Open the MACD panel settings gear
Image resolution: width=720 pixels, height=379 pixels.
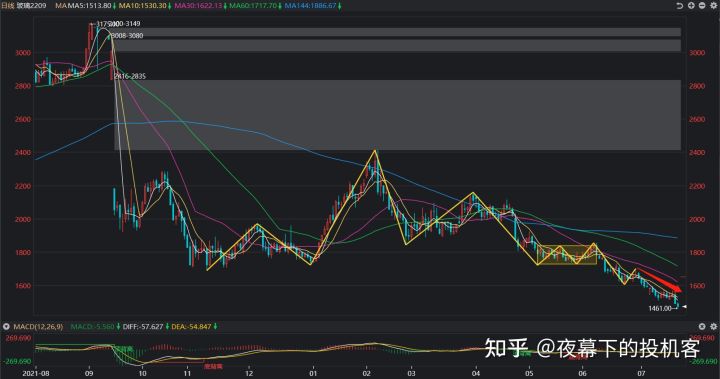[713, 326]
